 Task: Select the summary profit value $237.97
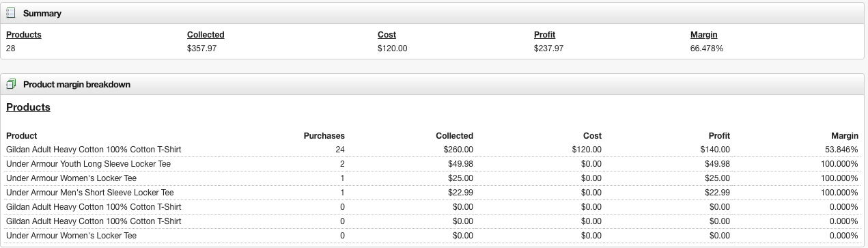pyautogui.click(x=548, y=49)
